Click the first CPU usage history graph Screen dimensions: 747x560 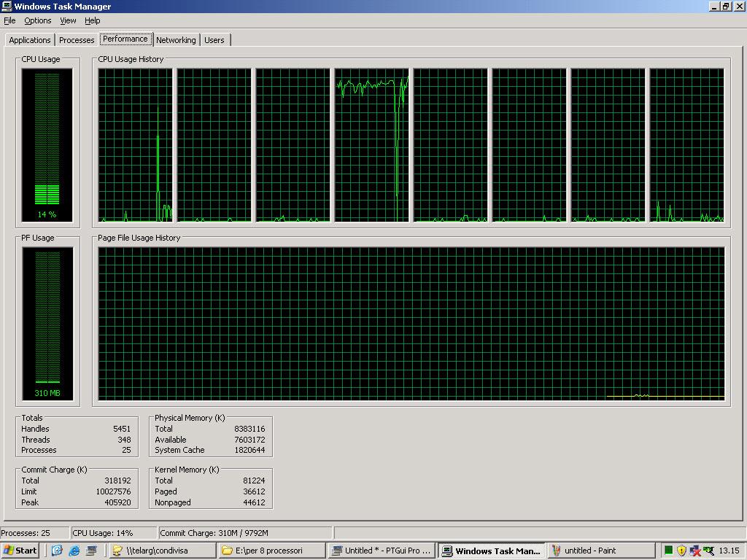135,145
